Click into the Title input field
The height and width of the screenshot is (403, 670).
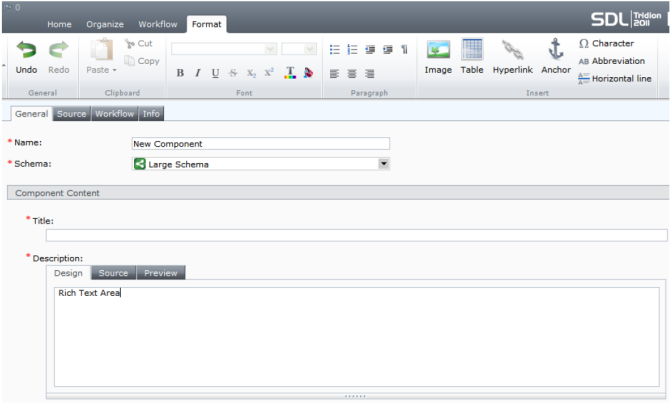pos(356,236)
